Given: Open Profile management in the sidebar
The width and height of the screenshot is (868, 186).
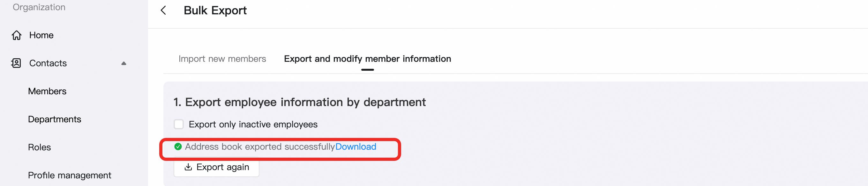Looking at the screenshot, I should (70, 175).
